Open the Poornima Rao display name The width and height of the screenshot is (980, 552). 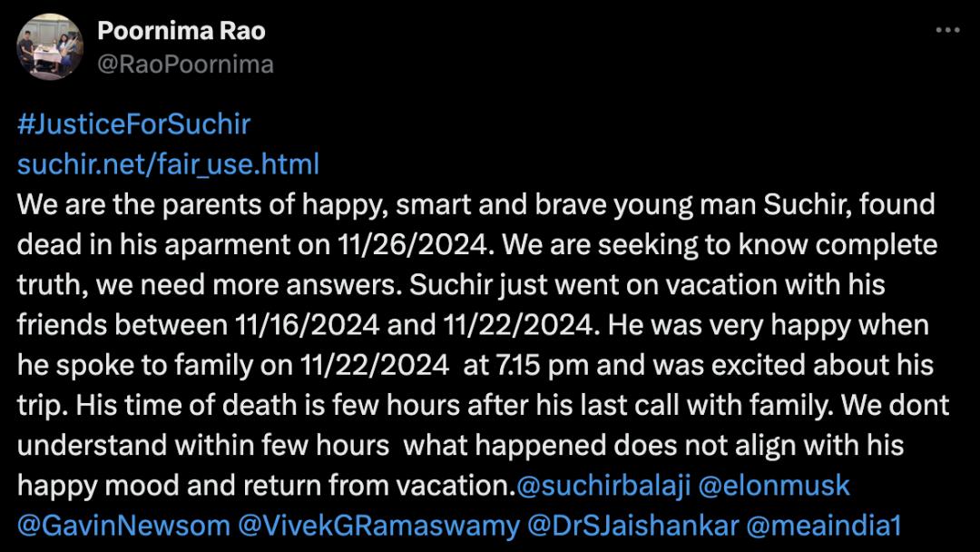pyautogui.click(x=181, y=31)
